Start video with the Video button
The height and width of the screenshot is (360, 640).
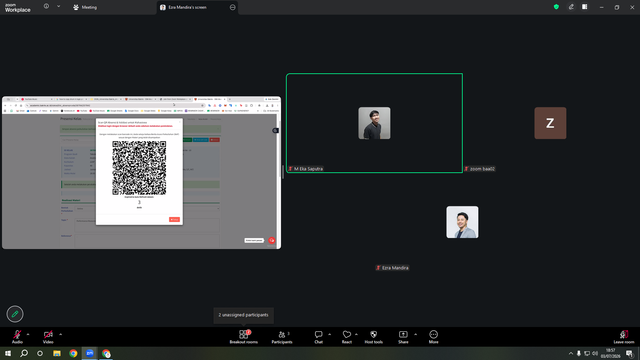click(48, 337)
